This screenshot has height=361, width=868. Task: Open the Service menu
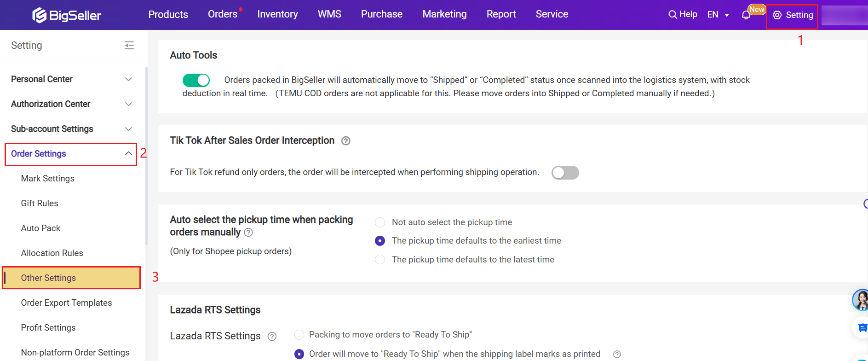click(x=552, y=14)
